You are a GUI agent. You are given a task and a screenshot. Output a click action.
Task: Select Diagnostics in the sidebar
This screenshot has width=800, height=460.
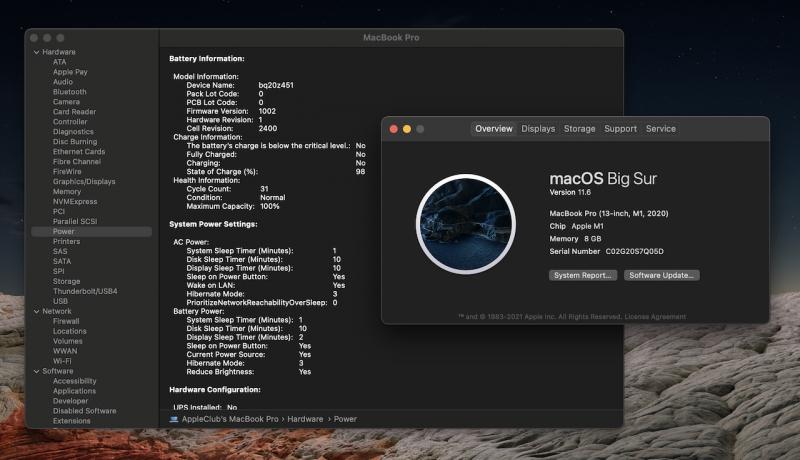click(x=73, y=132)
